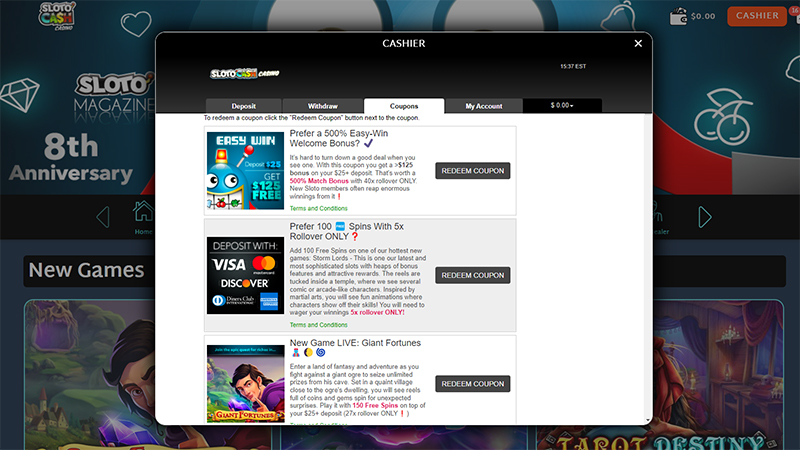Click the heart favorites icon in background page
800x450 pixels.
tap(136, 23)
